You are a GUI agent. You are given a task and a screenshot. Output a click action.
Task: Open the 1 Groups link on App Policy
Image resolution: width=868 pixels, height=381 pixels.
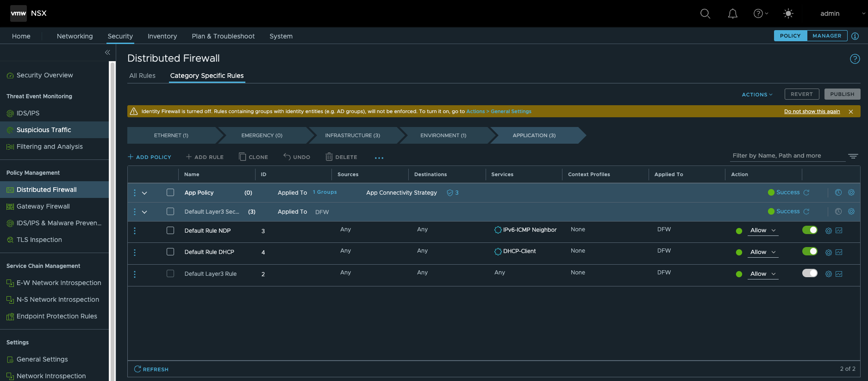(325, 192)
